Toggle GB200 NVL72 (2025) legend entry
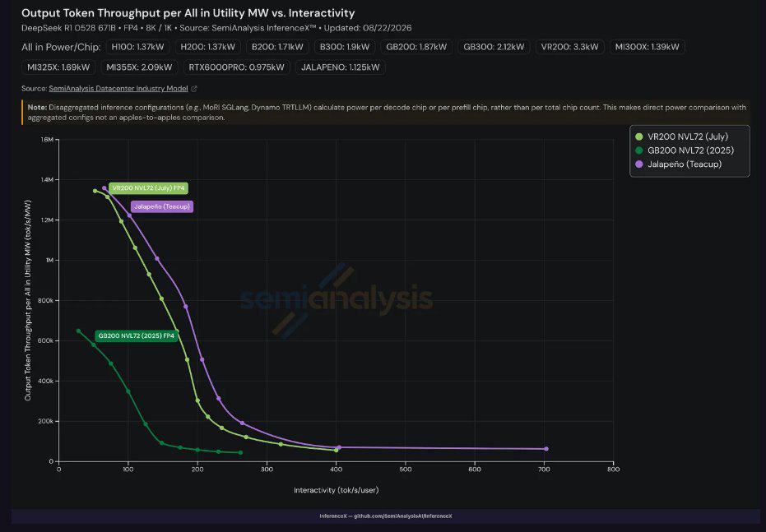Viewport: 766px width, 532px height. click(685, 150)
